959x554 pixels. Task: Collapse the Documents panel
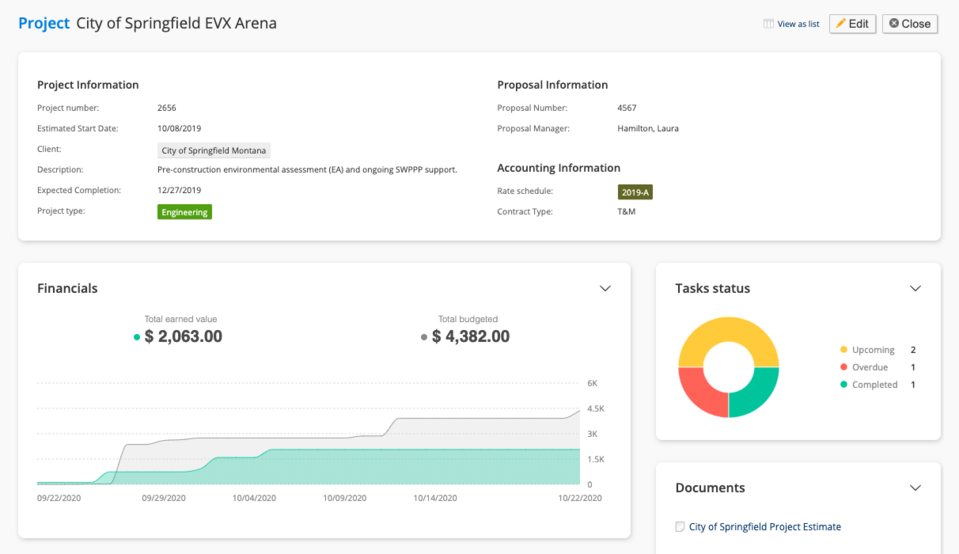click(x=915, y=488)
